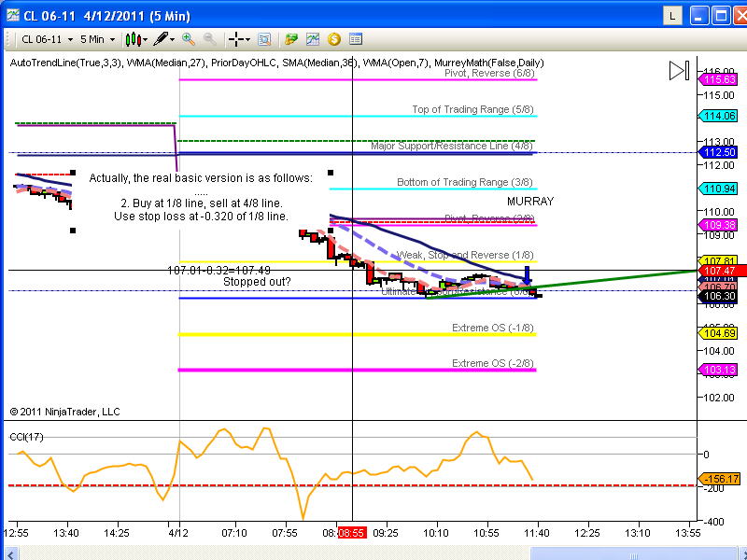
Task: Open the chart trader icon
Action: [x=290, y=39]
